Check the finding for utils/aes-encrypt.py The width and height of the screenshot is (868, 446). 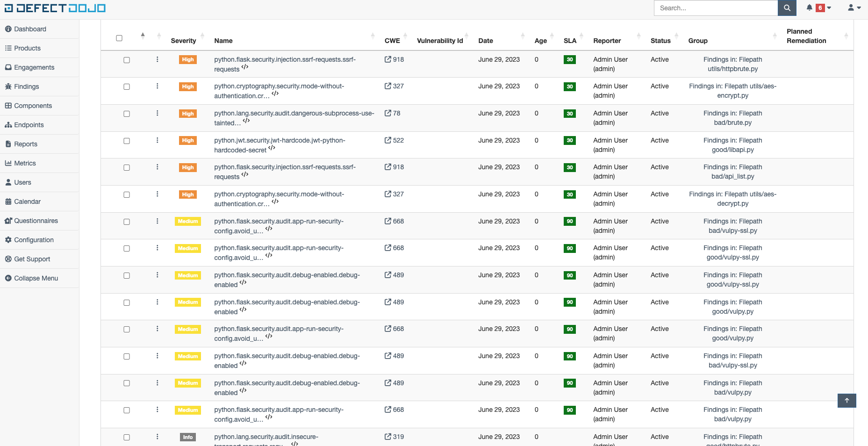(x=127, y=86)
